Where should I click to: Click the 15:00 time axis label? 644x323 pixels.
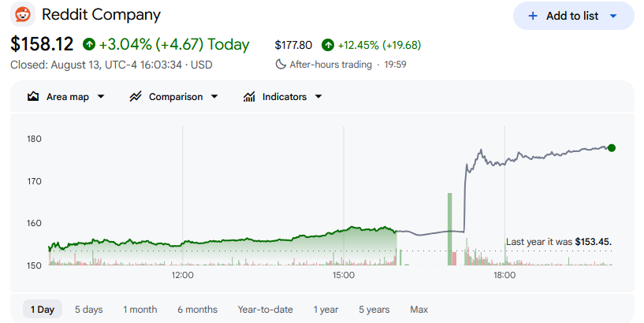coord(344,275)
